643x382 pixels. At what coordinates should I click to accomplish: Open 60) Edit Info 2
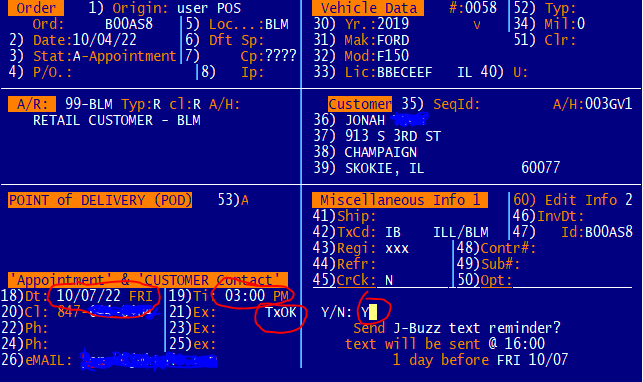click(x=573, y=200)
